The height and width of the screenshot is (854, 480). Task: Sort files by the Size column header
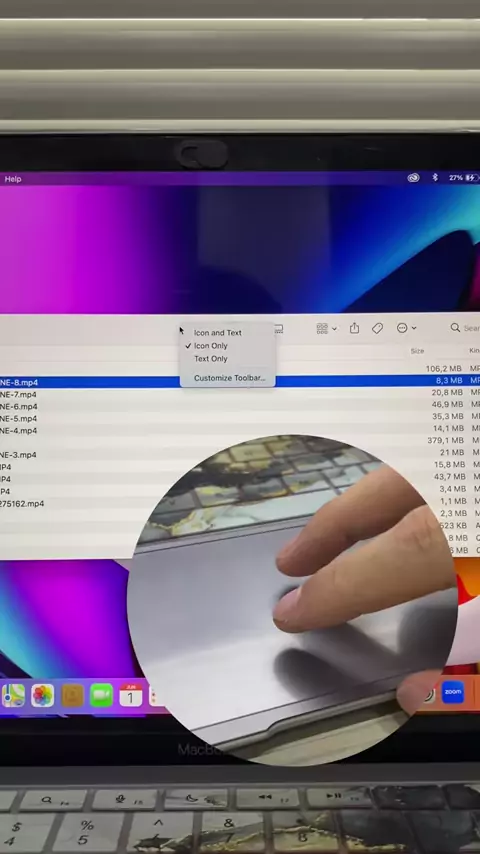point(417,351)
